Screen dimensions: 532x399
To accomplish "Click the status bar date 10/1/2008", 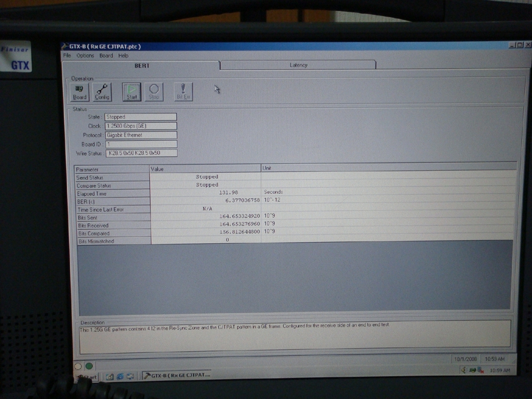I will point(465,359).
